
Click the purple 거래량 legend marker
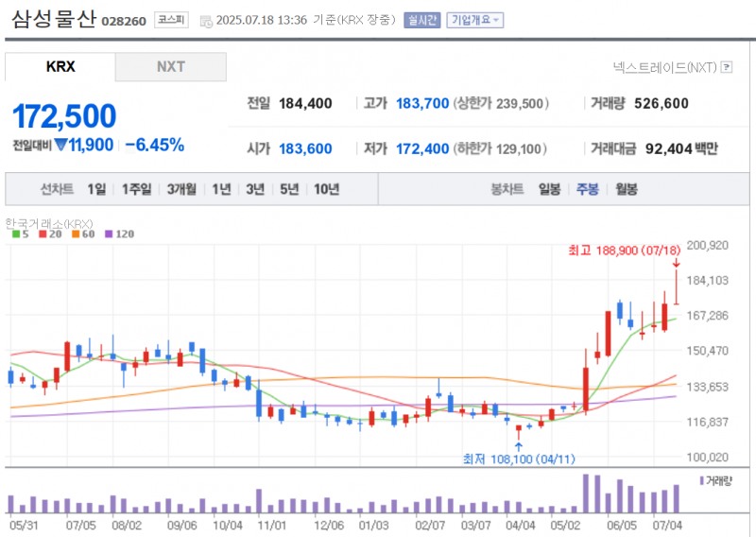pyautogui.click(x=700, y=481)
